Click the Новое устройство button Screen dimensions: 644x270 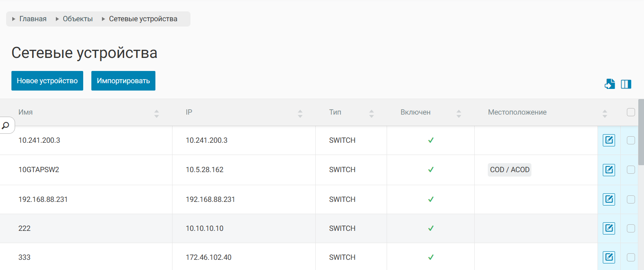pos(47,81)
